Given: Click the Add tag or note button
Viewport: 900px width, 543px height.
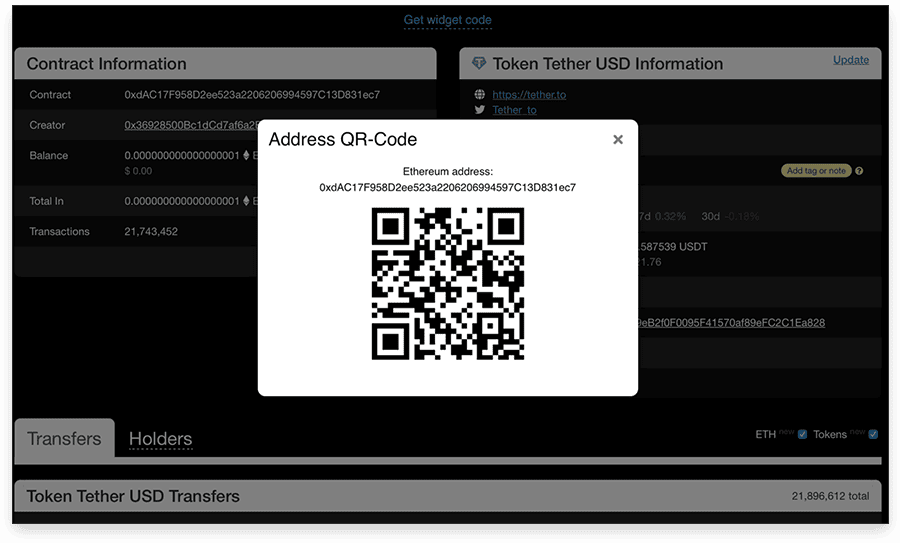Looking at the screenshot, I should 816,170.
